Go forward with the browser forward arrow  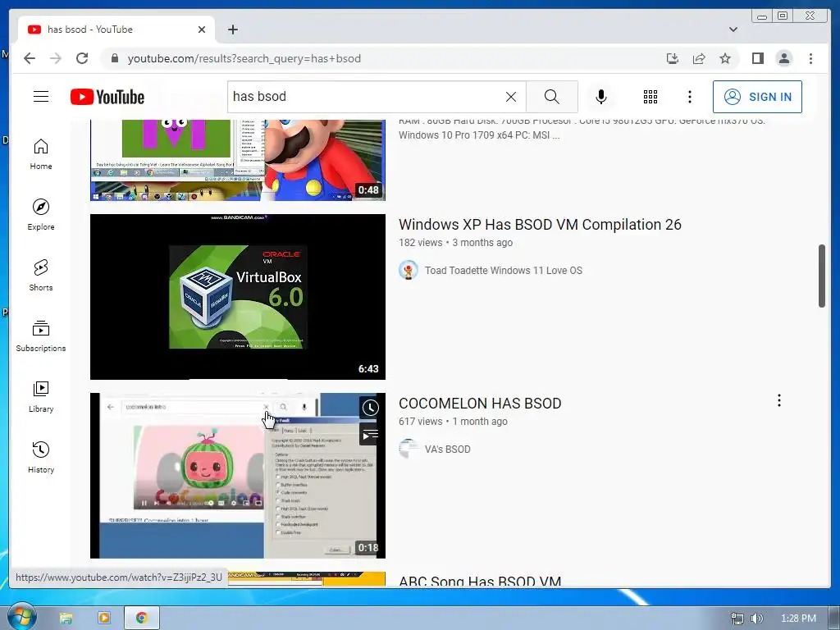[x=56, y=58]
